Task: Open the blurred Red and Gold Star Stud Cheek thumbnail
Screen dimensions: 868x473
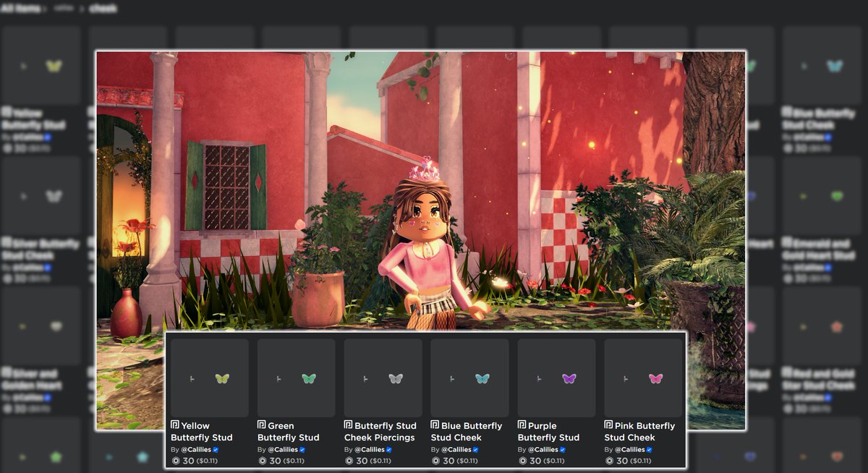Action: [821, 326]
